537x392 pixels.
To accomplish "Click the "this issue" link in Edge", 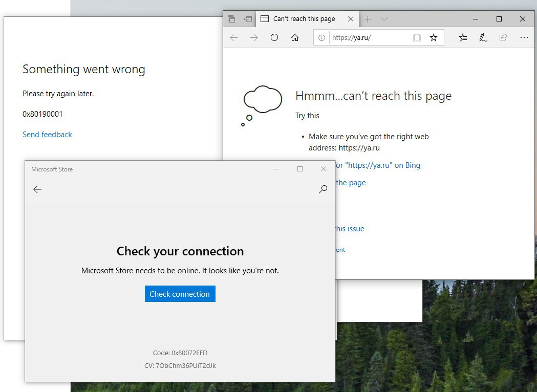I will [349, 229].
